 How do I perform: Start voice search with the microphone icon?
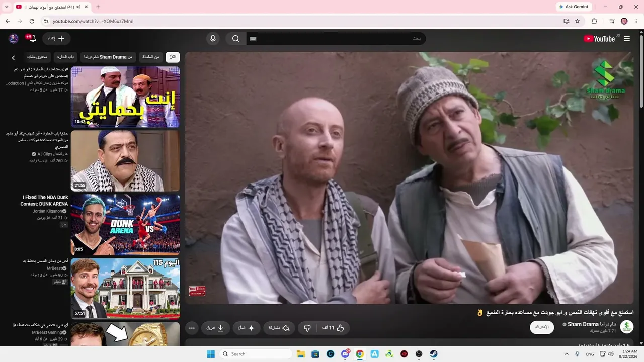(213, 39)
